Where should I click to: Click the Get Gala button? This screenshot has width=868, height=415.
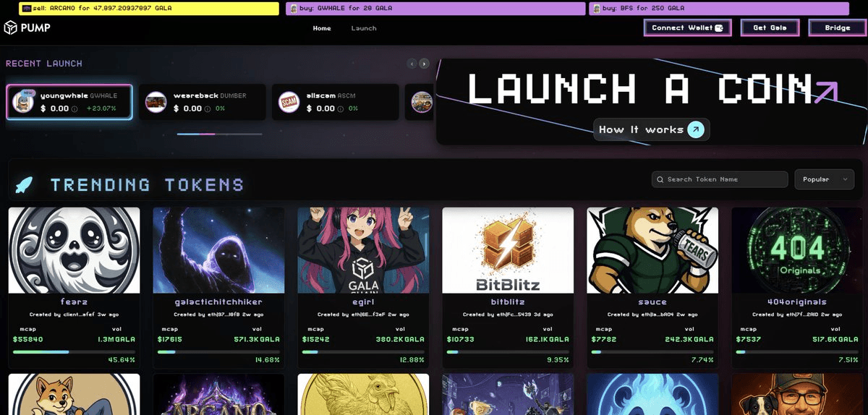click(x=770, y=27)
